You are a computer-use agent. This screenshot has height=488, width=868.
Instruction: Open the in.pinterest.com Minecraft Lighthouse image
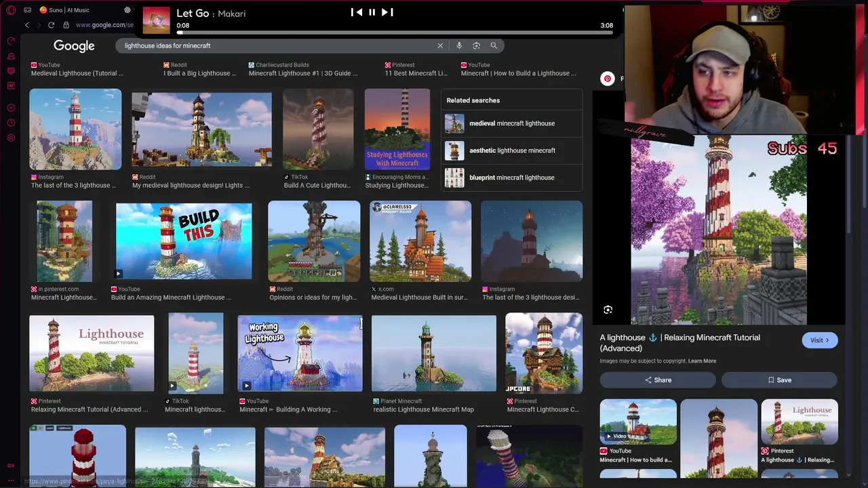pyautogui.click(x=64, y=241)
